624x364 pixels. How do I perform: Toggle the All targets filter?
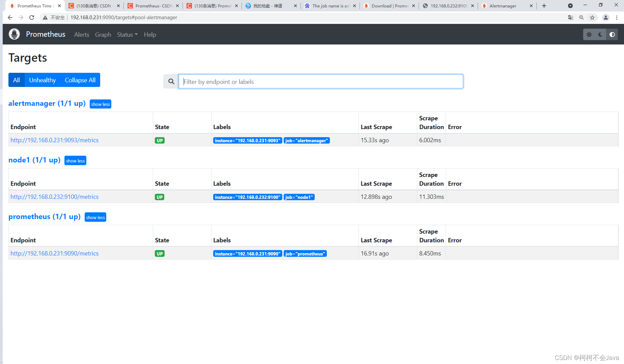pyautogui.click(x=17, y=80)
